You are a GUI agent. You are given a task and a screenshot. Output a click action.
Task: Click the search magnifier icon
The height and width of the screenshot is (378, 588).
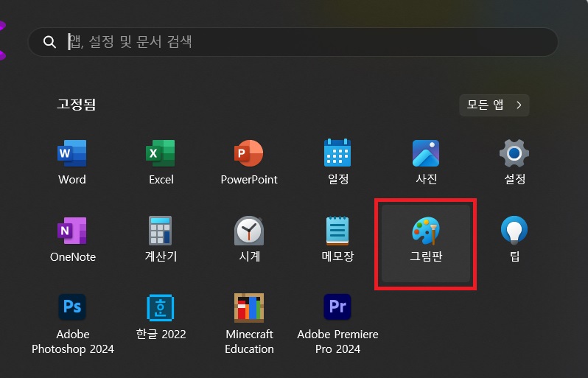(x=49, y=41)
